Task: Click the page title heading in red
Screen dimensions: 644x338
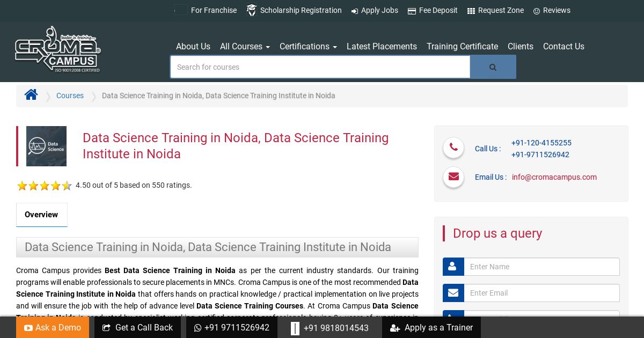Action: tap(236, 146)
